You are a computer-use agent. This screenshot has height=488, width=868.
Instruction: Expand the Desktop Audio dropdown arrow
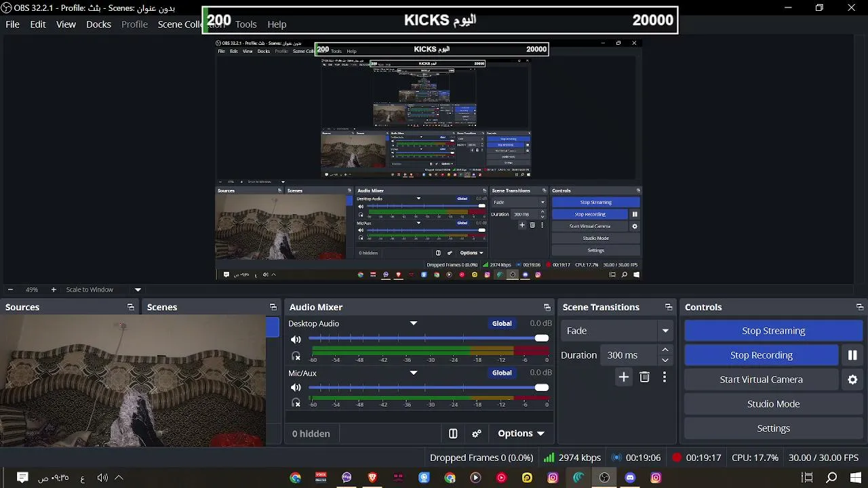tap(414, 323)
